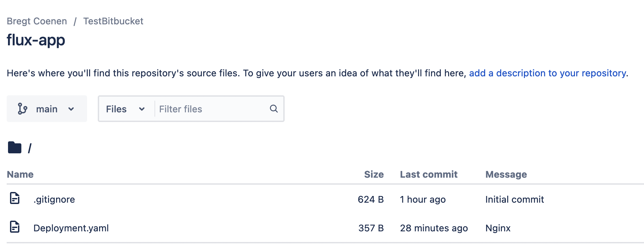Image resolution: width=644 pixels, height=250 pixels.
Task: View the Initial commit message
Action: coord(514,199)
